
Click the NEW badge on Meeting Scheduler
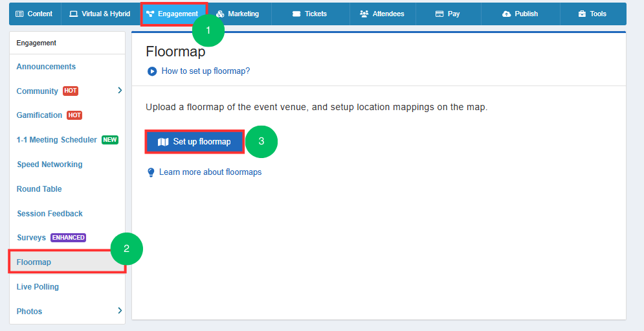point(110,140)
